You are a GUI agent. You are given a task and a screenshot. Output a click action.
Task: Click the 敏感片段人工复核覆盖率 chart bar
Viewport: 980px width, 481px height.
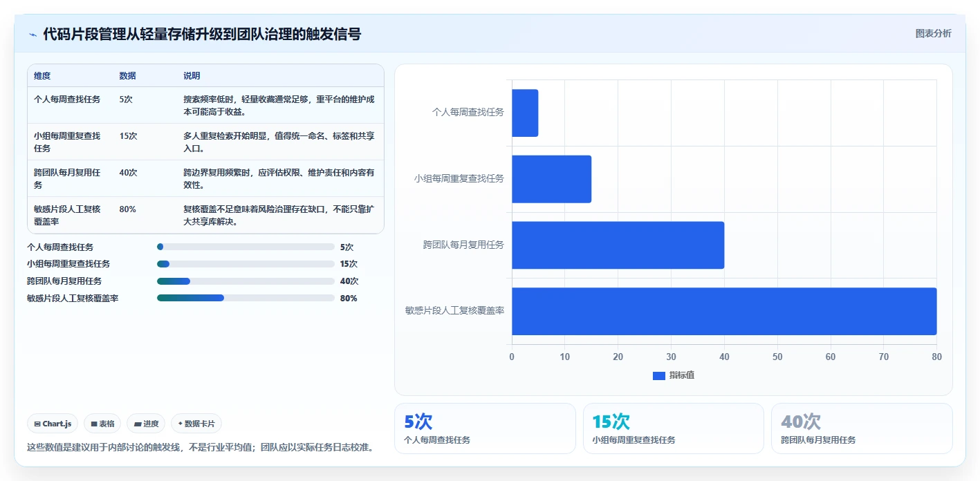coord(724,312)
